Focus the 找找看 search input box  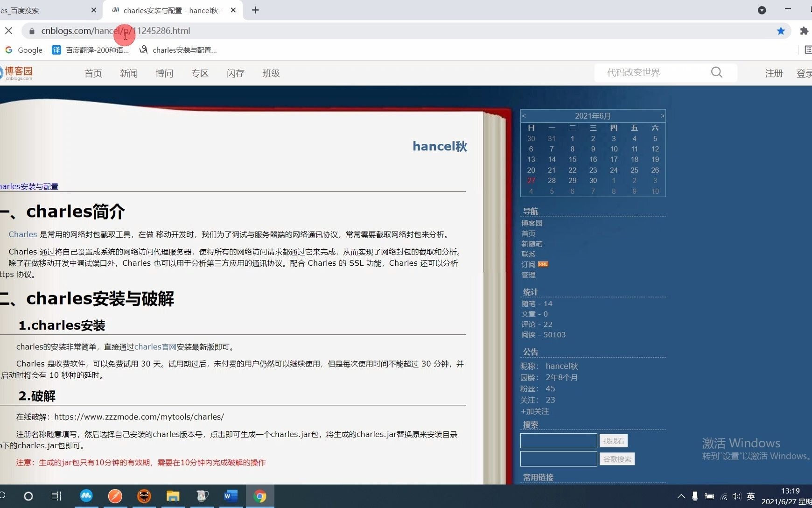click(x=559, y=441)
